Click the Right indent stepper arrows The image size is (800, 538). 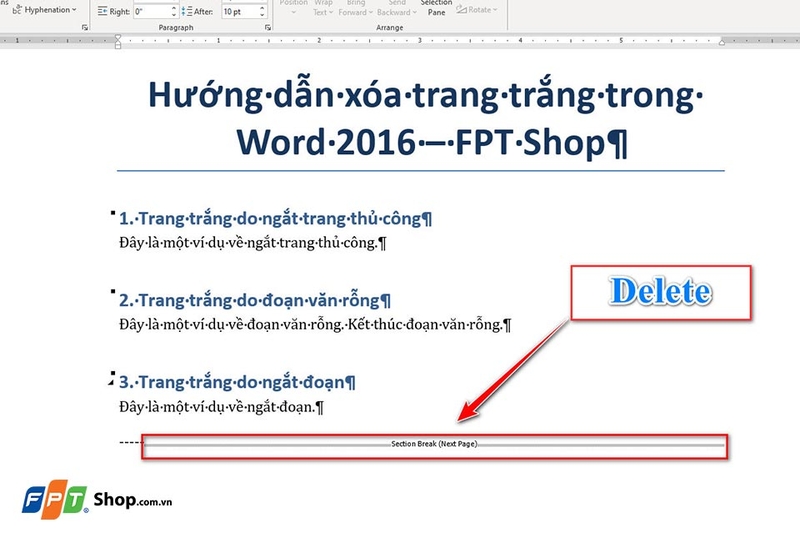click(173, 11)
